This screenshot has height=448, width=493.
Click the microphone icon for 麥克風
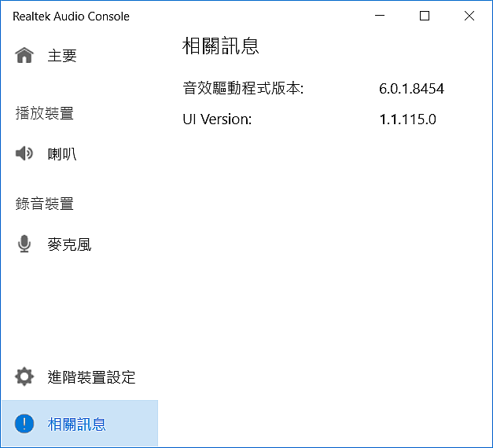(24, 244)
